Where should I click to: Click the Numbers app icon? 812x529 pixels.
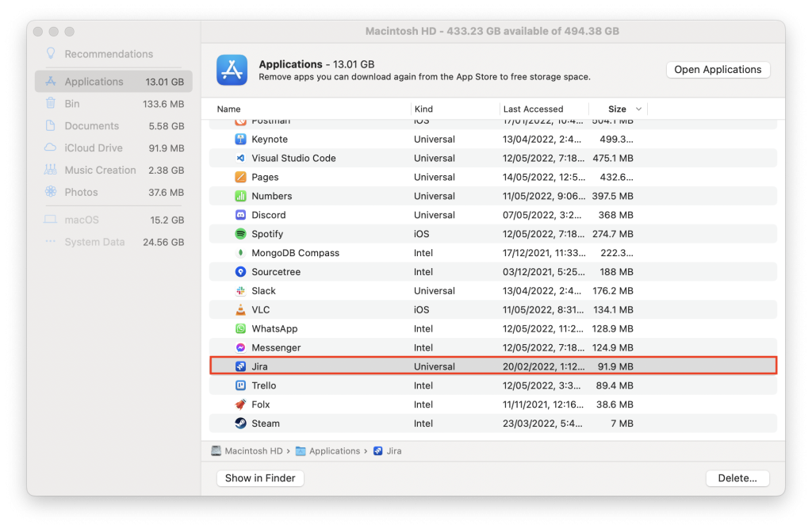coord(240,196)
